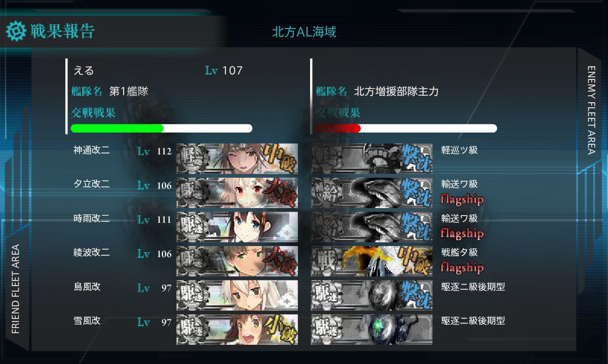Click the 戦艦タ級 flagship enemy banner
This screenshot has height=364, width=608.
click(x=372, y=261)
